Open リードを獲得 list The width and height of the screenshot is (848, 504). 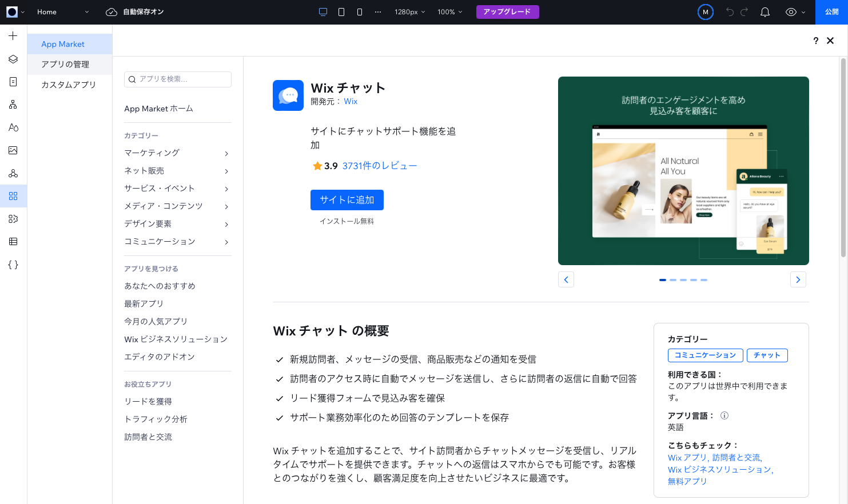click(148, 401)
